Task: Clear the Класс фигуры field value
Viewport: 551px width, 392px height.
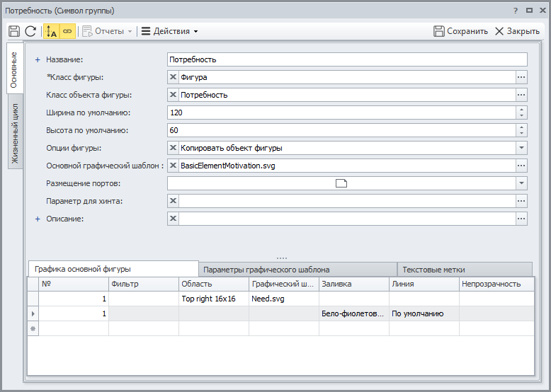Action: point(174,77)
